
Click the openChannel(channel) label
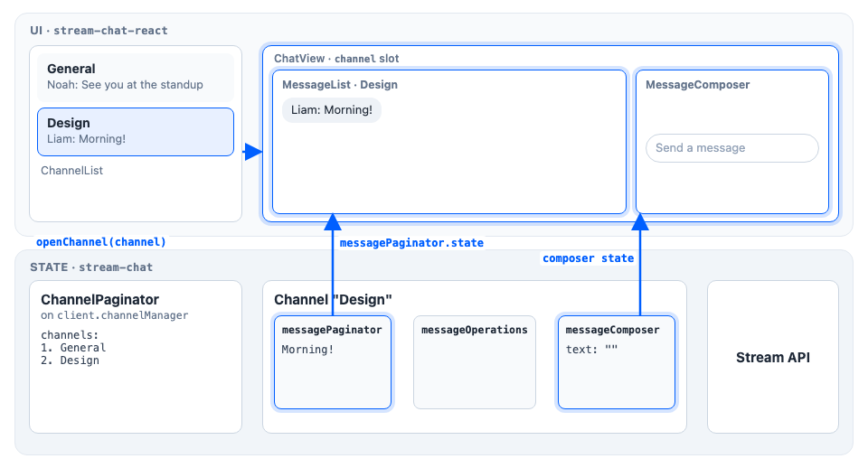[x=100, y=242]
